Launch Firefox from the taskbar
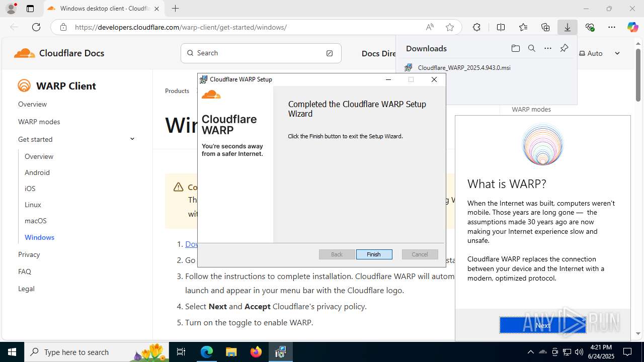The image size is (644, 362). point(256,352)
